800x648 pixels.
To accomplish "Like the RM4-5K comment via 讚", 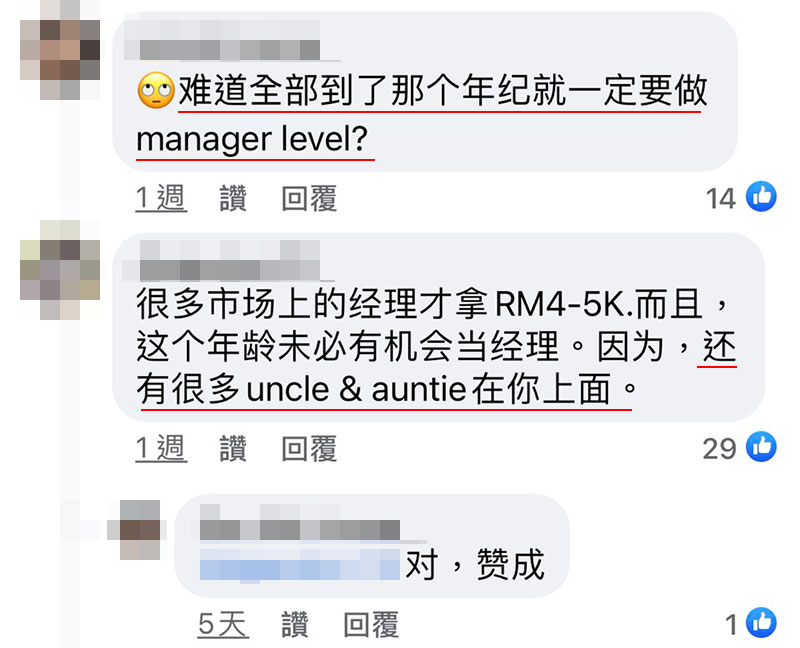I will pyautogui.click(x=233, y=448).
